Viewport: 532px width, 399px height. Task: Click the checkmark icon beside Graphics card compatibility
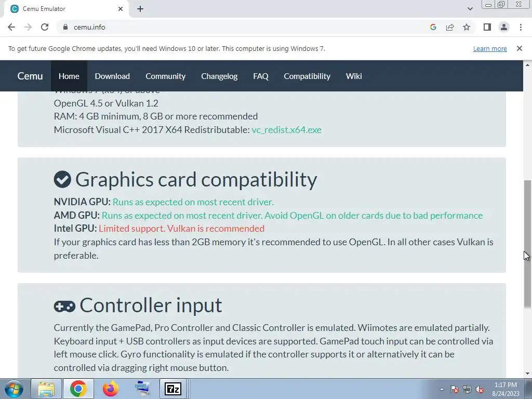62,179
